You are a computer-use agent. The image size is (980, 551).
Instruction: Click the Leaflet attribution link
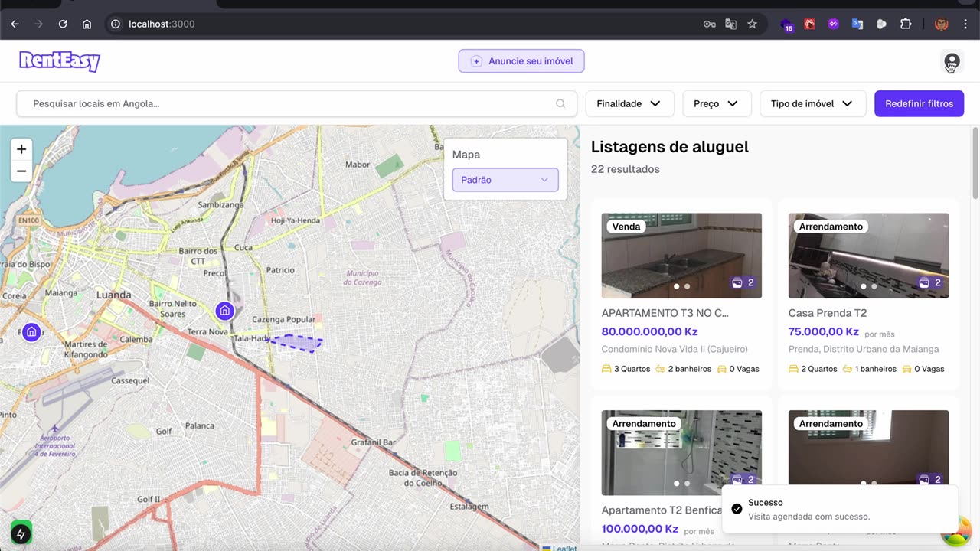pyautogui.click(x=564, y=548)
